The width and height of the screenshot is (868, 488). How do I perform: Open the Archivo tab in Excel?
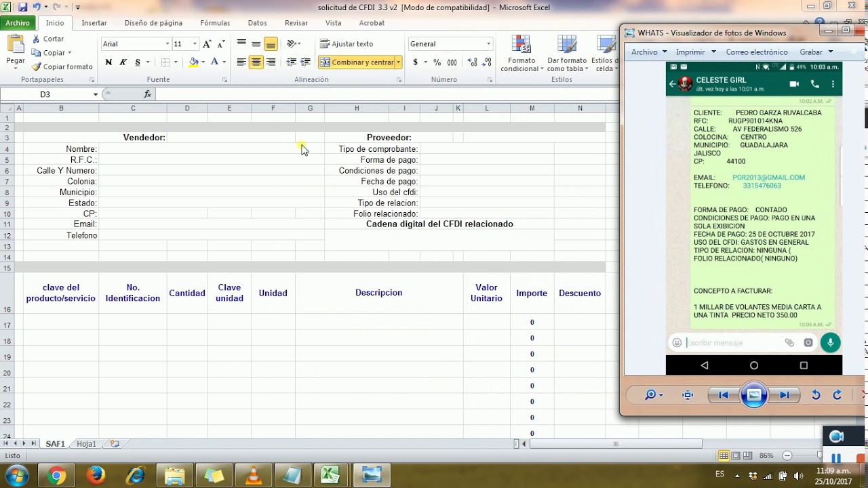(x=18, y=23)
